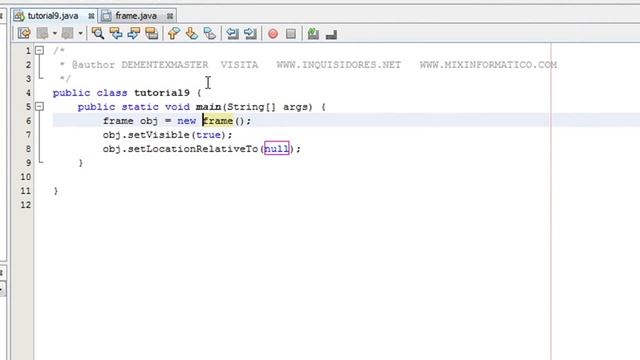Click highlighted frame constructor in line 6
640x360 pixels.
pyautogui.click(x=218, y=121)
